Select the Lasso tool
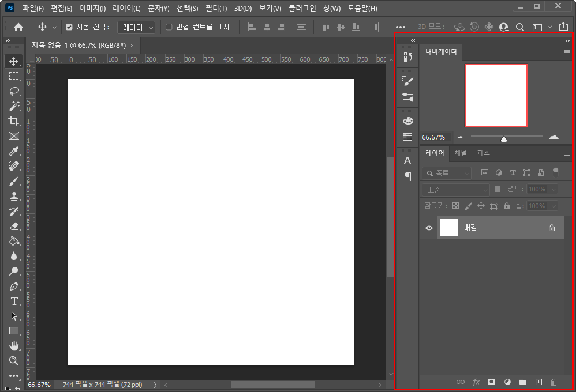The width and height of the screenshot is (576, 392). (x=14, y=91)
